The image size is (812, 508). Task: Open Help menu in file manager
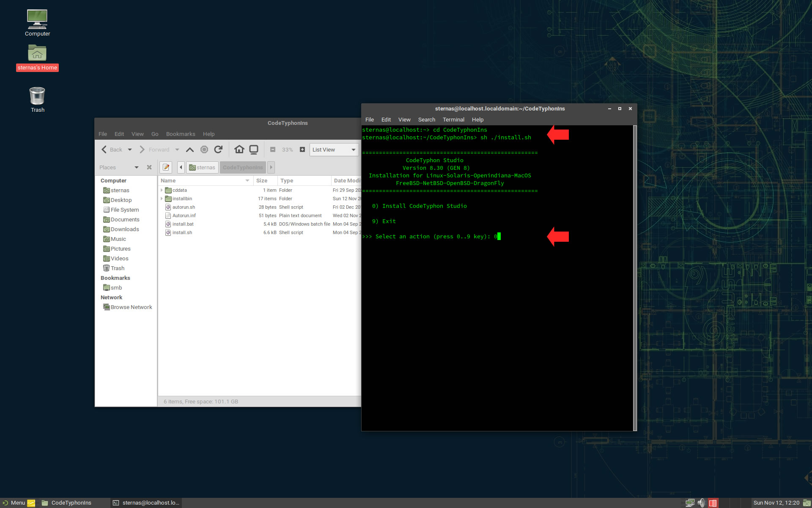click(208, 134)
